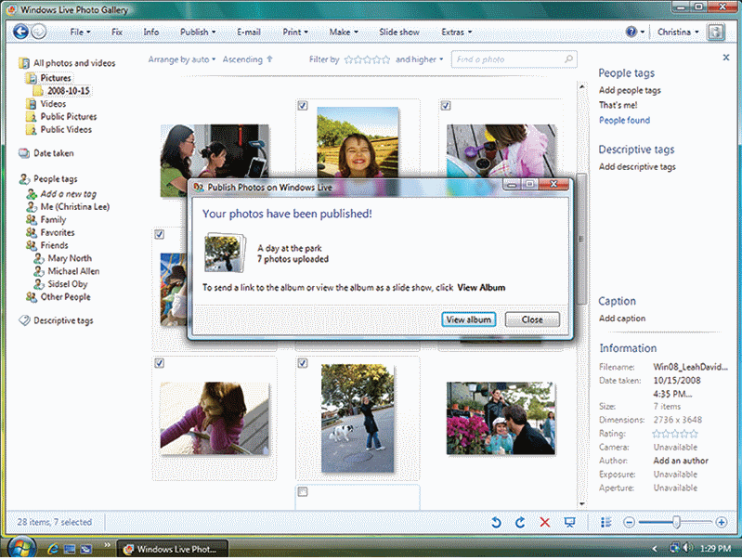Click the thumbnail size zoom slider
The image size is (742, 560).
(676, 523)
